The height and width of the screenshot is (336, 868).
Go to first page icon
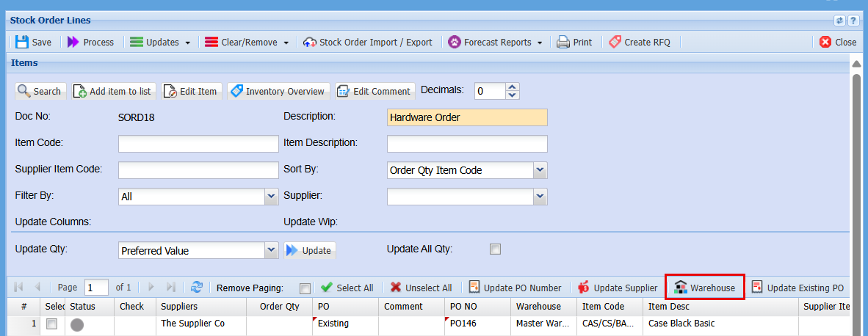pyautogui.click(x=18, y=288)
